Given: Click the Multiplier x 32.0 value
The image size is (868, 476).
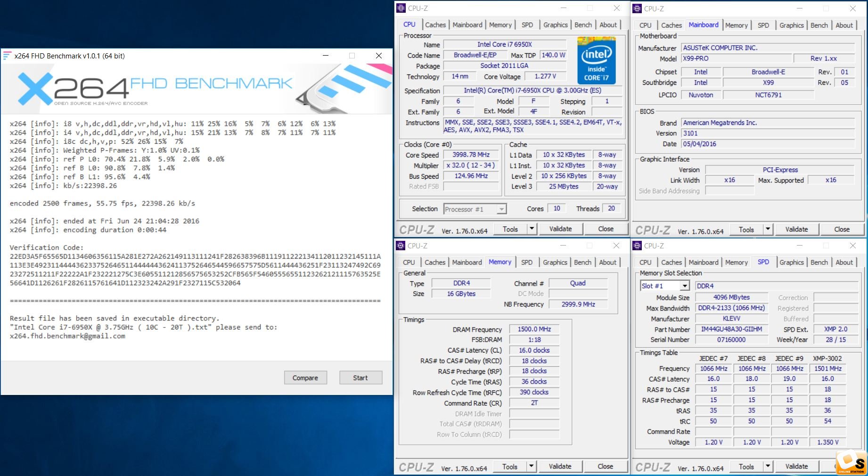Looking at the screenshot, I should coord(471,166).
